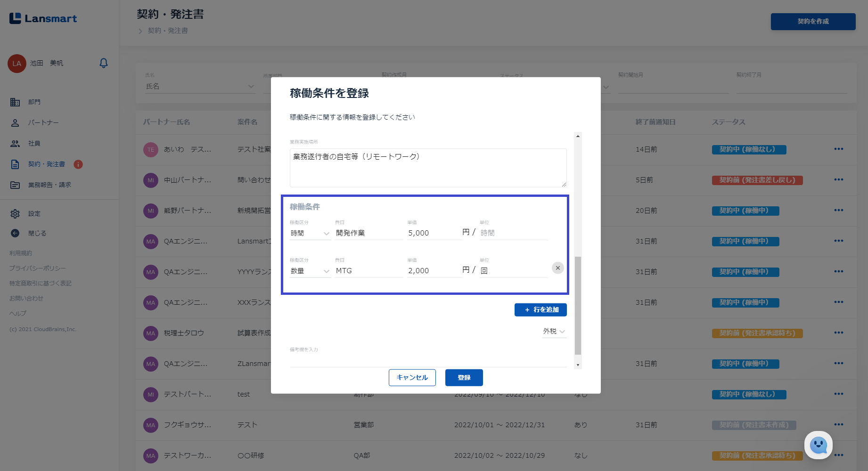868x471 pixels.
Task: Click the 閉じる back arrow icon
Action: [x=15, y=233]
